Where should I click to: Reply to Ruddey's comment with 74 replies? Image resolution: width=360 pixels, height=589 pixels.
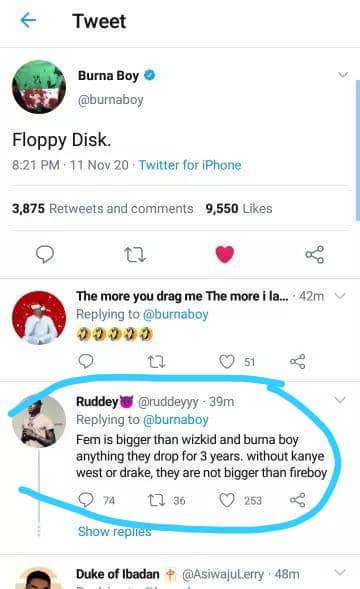86,500
